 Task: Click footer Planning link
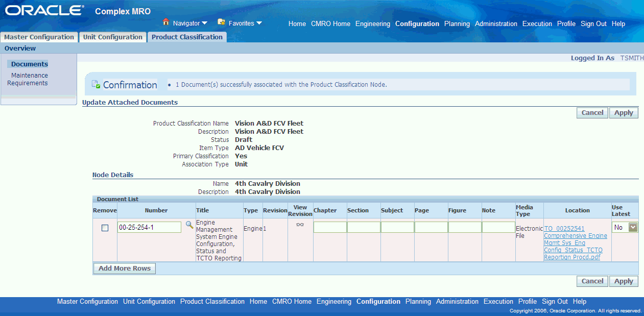[x=418, y=302]
